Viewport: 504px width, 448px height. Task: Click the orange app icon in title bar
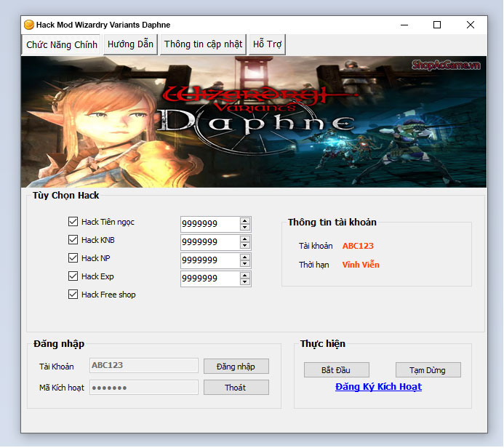pyautogui.click(x=29, y=25)
